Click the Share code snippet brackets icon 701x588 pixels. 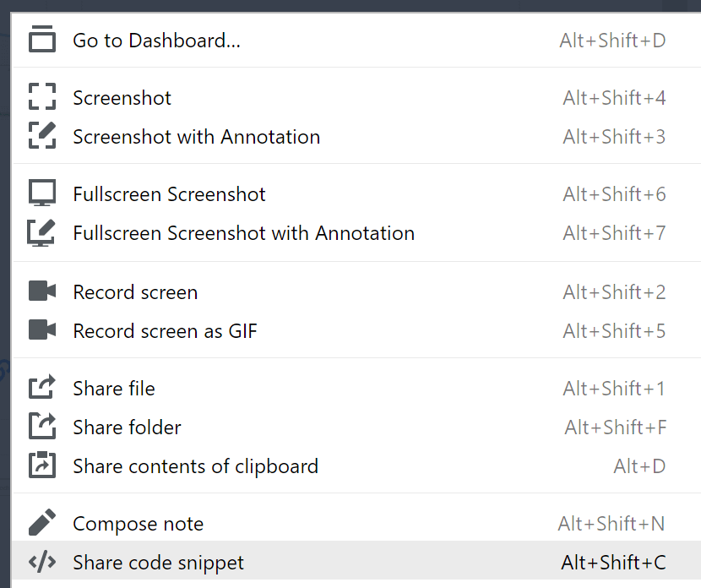click(x=42, y=562)
